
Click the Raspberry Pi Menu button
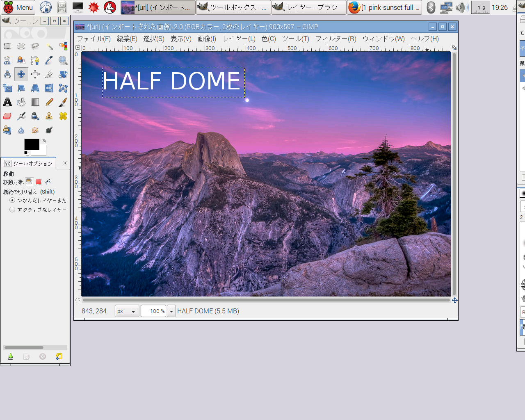18,7
